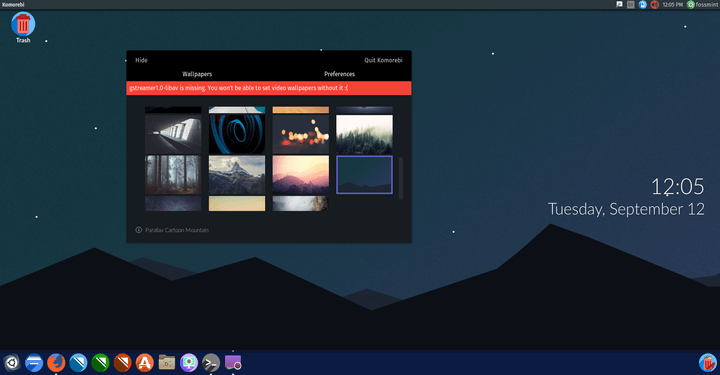Launch Firefox from the dock
720x375 pixels.
(x=56, y=363)
